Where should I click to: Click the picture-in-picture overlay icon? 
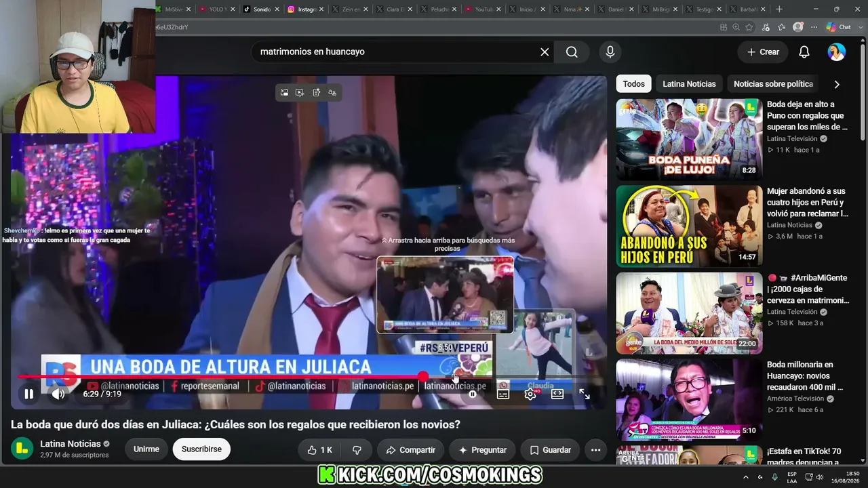tap(284, 93)
